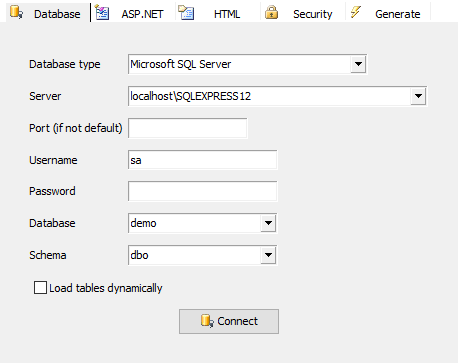This screenshot has width=458, height=363.
Task: Click the Microsoft SQL Server value
Action: [x=180, y=64]
